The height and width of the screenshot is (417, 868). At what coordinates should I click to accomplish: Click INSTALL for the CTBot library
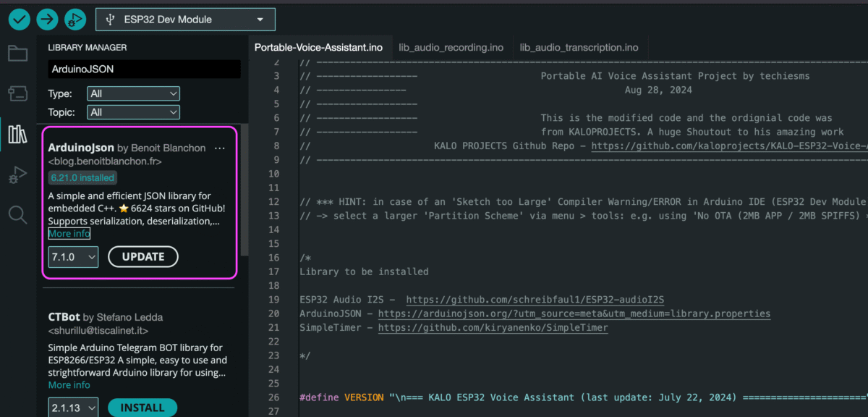142,408
